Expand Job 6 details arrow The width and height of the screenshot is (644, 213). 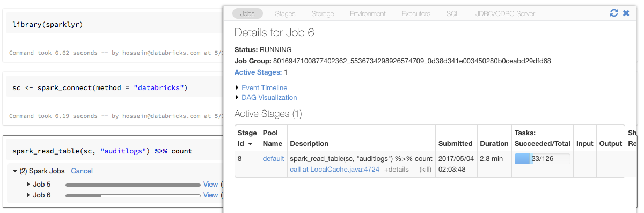28,195
